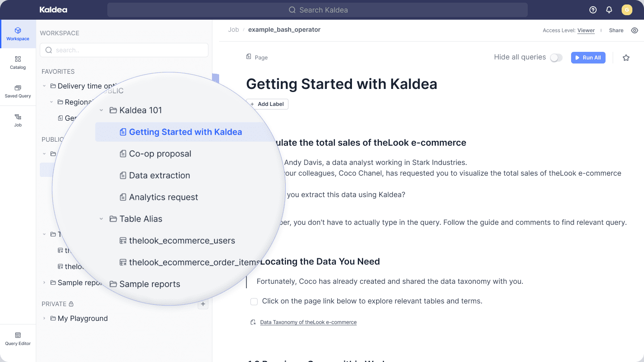Open the Analytics request page

point(159,197)
